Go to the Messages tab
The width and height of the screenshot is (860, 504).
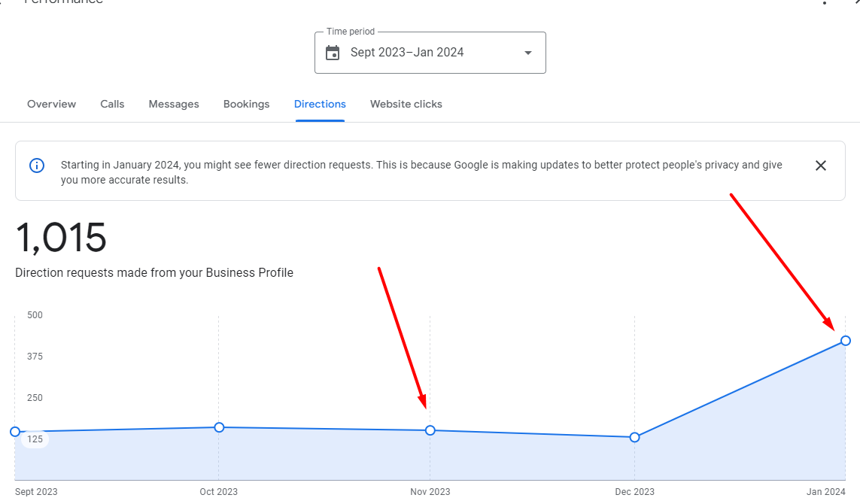[x=174, y=105]
